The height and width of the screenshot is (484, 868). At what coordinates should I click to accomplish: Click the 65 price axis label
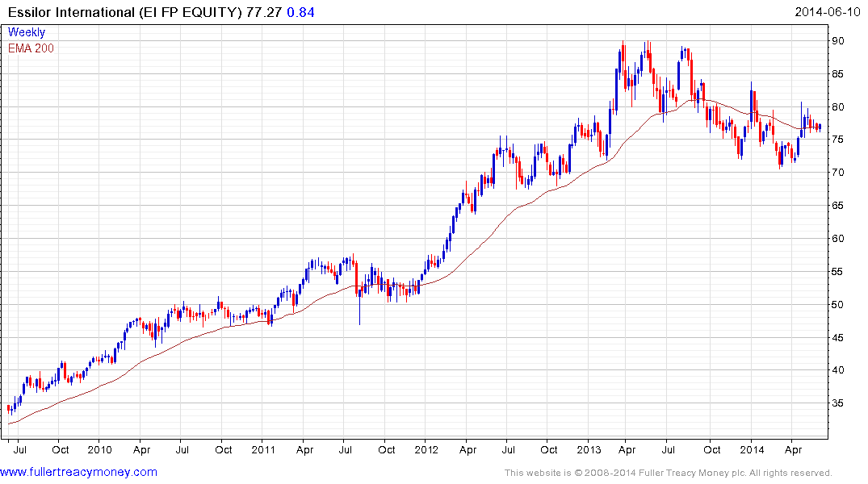(837, 205)
